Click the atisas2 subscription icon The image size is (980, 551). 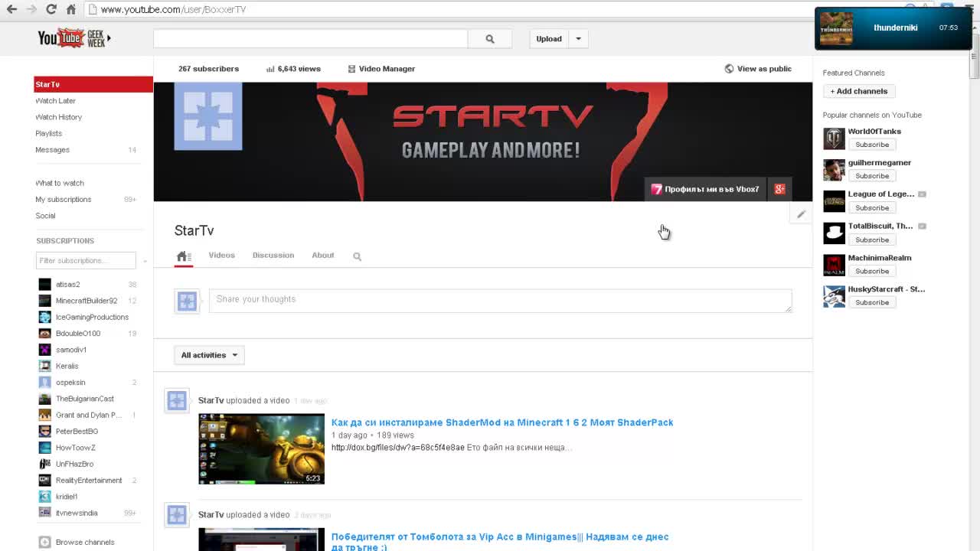[x=44, y=285]
